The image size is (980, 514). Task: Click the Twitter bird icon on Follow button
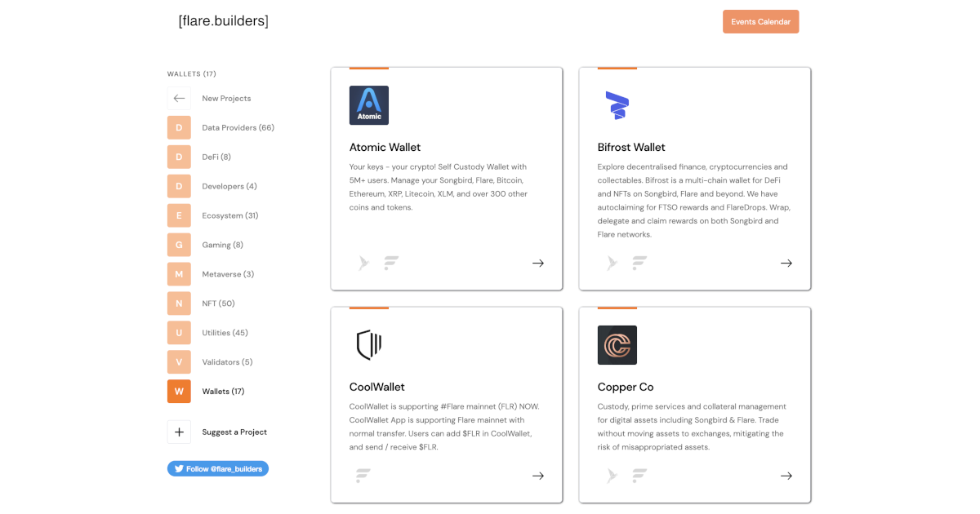pyautogui.click(x=178, y=468)
